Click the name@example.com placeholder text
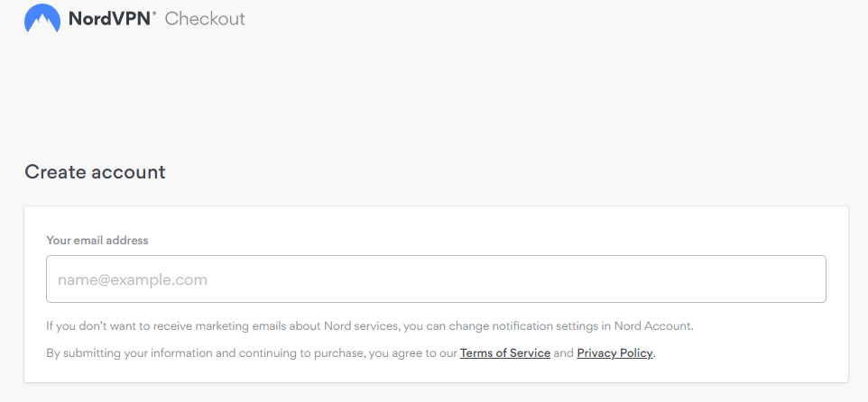 tap(133, 279)
